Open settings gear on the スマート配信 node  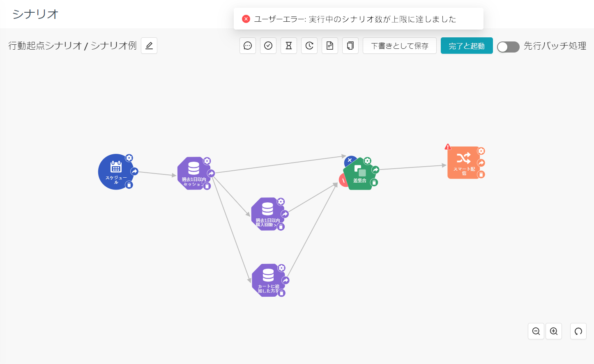(481, 151)
